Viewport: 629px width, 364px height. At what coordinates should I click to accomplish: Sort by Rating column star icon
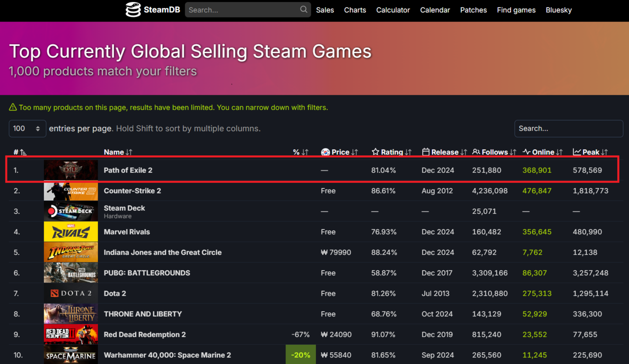375,152
